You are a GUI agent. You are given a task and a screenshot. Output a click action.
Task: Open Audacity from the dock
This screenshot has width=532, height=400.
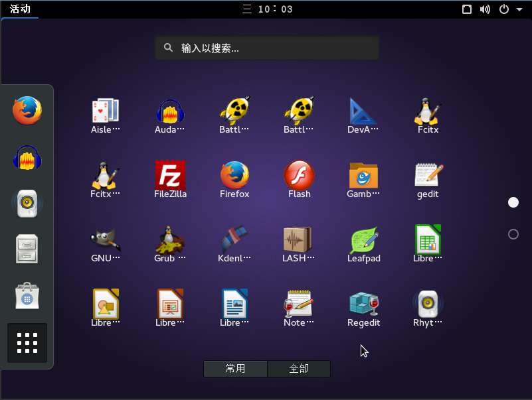(27, 158)
